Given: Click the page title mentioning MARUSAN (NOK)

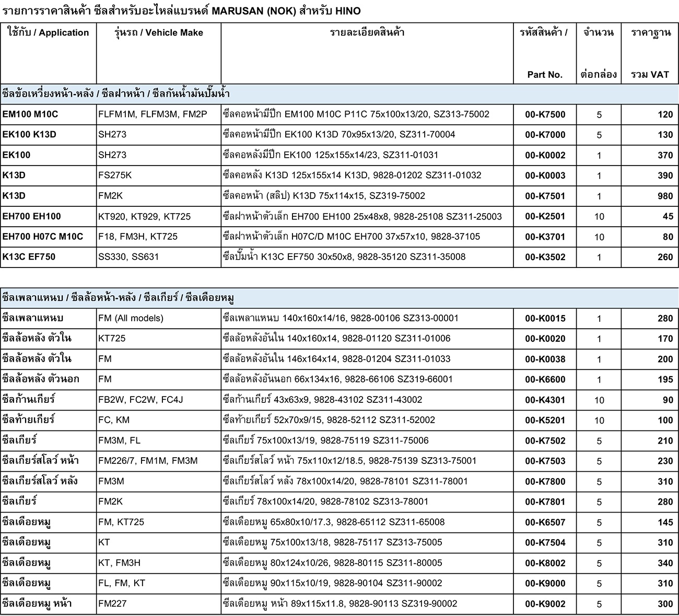Looking at the screenshot, I should (x=181, y=11).
